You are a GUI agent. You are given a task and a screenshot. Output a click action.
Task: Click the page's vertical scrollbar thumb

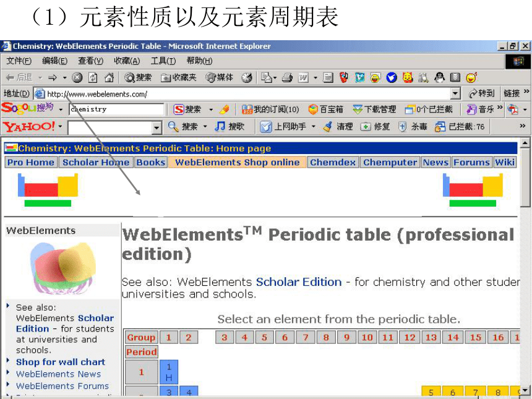tap(525, 178)
